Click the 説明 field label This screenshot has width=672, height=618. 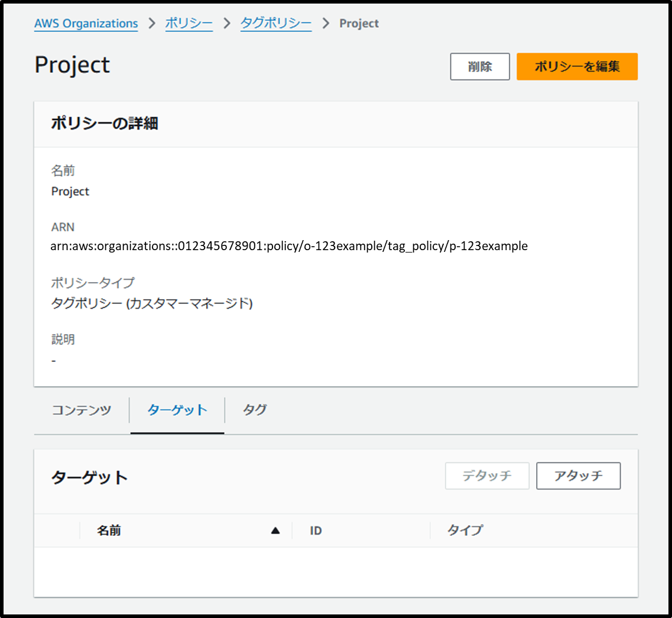point(63,339)
